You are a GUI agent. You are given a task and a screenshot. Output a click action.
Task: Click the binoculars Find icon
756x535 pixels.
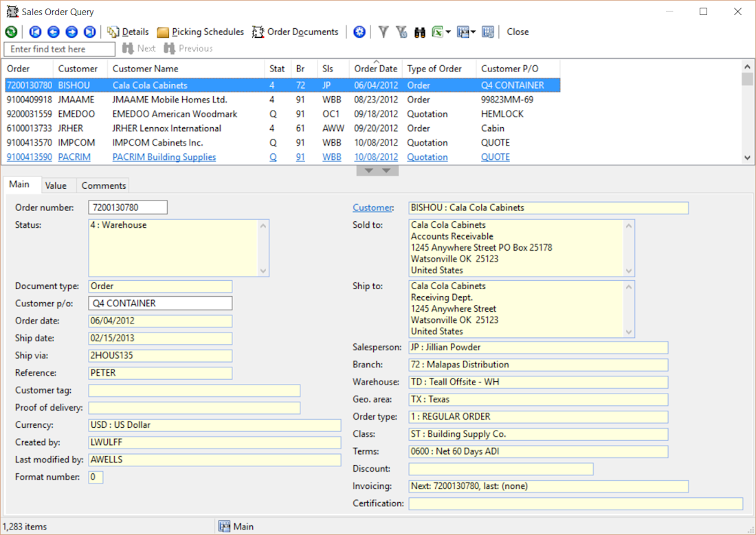(x=420, y=32)
